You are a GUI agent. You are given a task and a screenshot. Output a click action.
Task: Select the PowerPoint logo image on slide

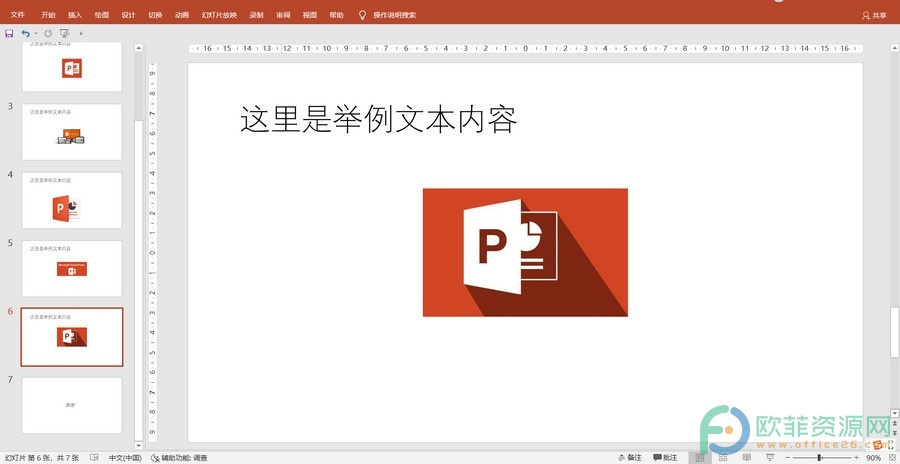[525, 252]
